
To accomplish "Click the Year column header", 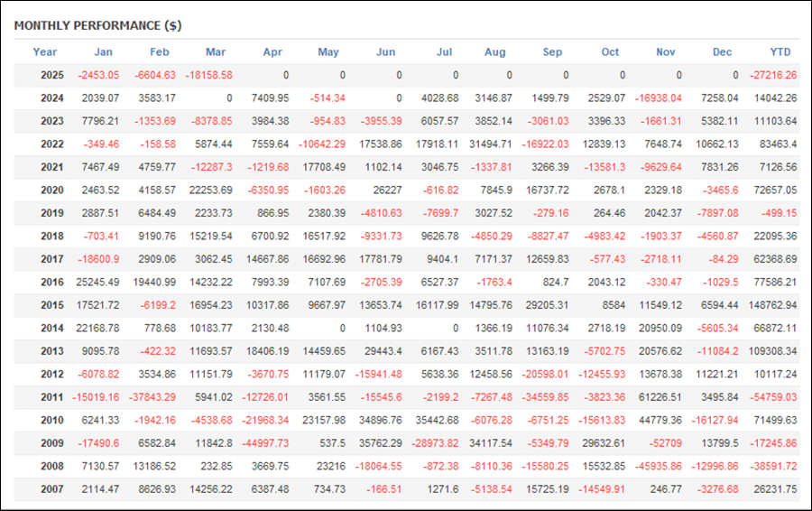I will point(44,51).
